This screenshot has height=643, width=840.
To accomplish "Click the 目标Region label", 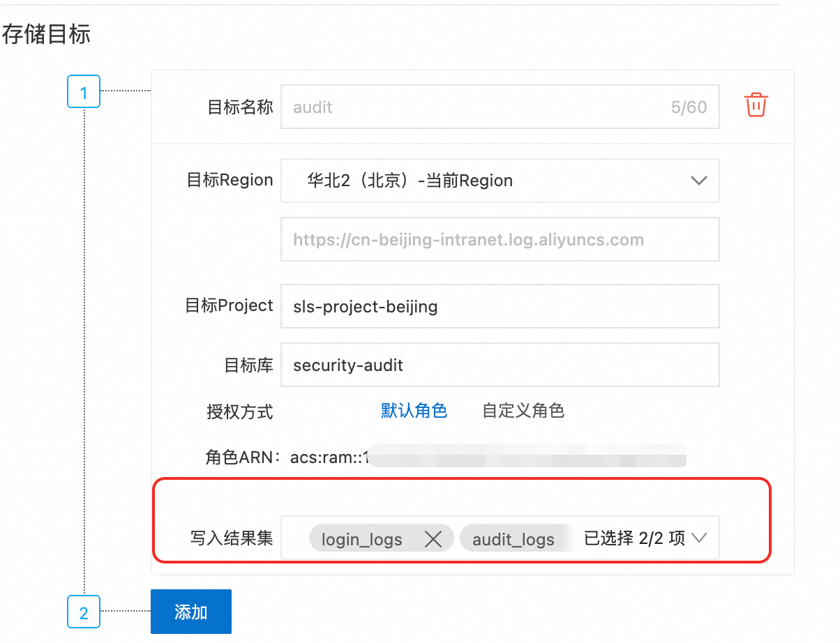I will [x=230, y=180].
